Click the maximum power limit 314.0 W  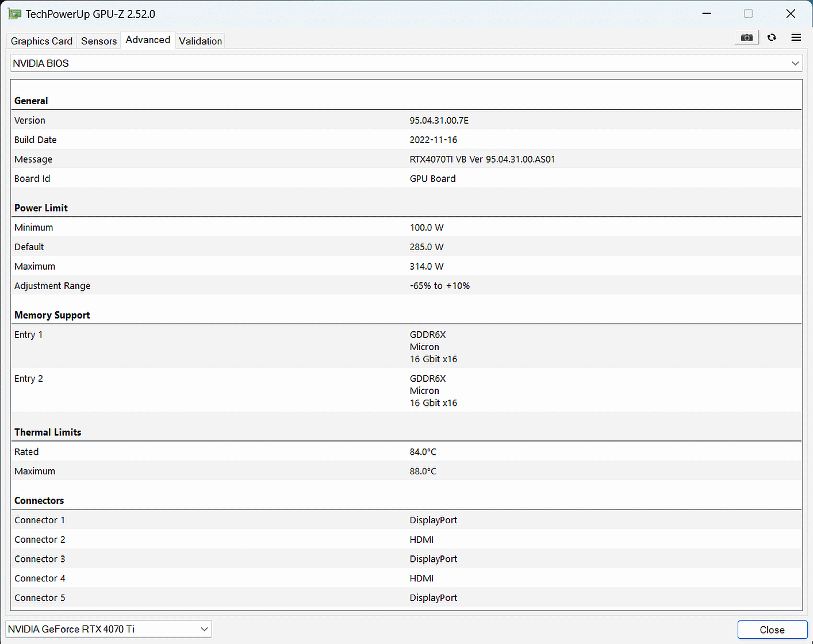(x=427, y=267)
